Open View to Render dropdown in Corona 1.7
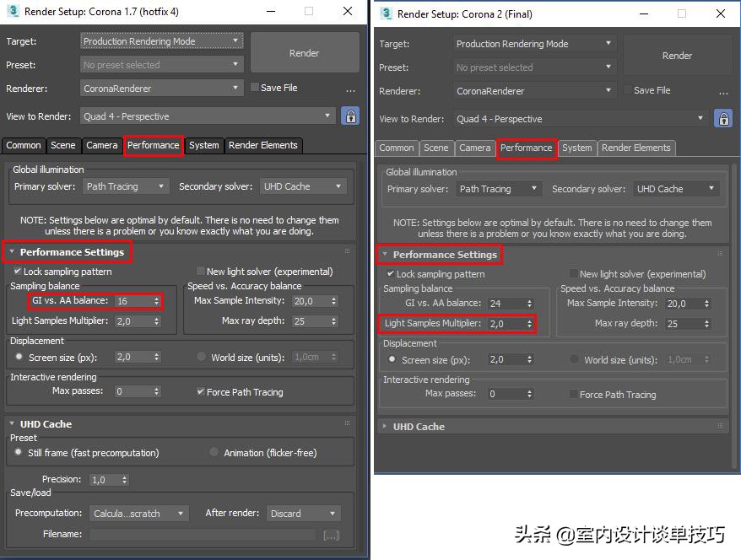Screen dimensions: 741x560 [x=208, y=116]
